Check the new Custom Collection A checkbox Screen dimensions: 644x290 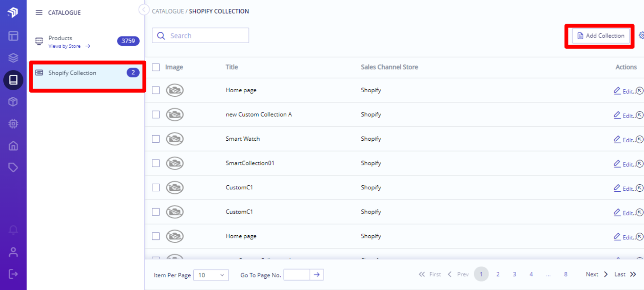click(156, 115)
